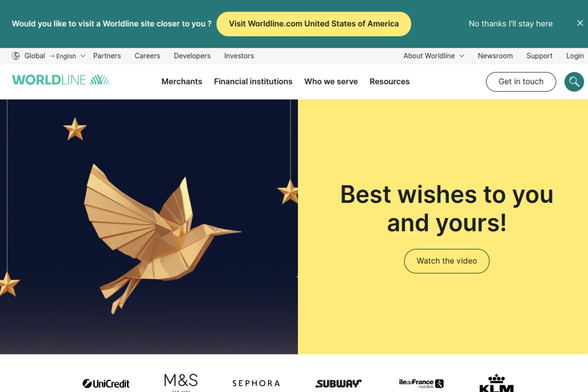Choose No thanks I'll stay here
This screenshot has width=588, height=392.
click(511, 24)
